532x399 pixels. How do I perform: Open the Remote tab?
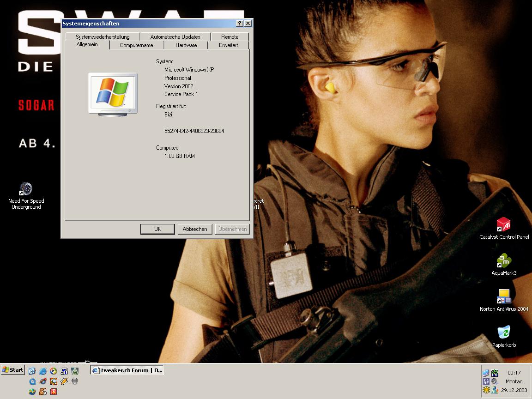(x=230, y=37)
